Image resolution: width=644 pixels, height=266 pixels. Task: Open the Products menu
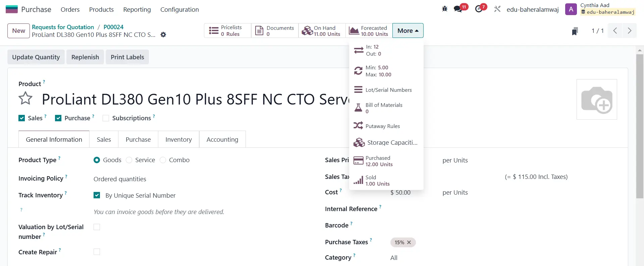101,9
